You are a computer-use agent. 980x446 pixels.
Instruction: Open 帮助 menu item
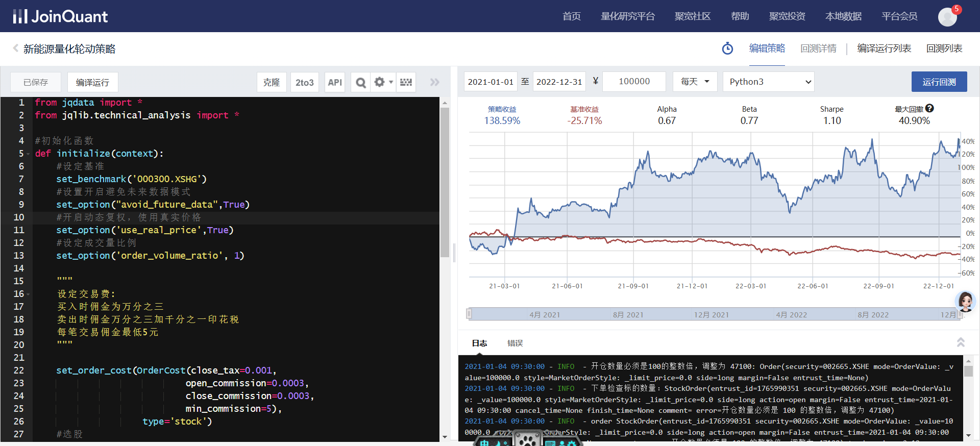point(740,16)
